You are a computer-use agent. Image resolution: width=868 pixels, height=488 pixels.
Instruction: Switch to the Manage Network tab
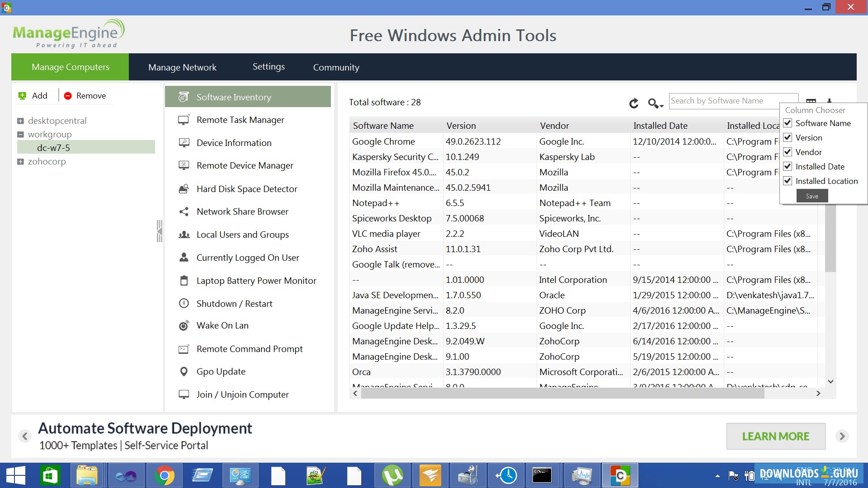182,67
